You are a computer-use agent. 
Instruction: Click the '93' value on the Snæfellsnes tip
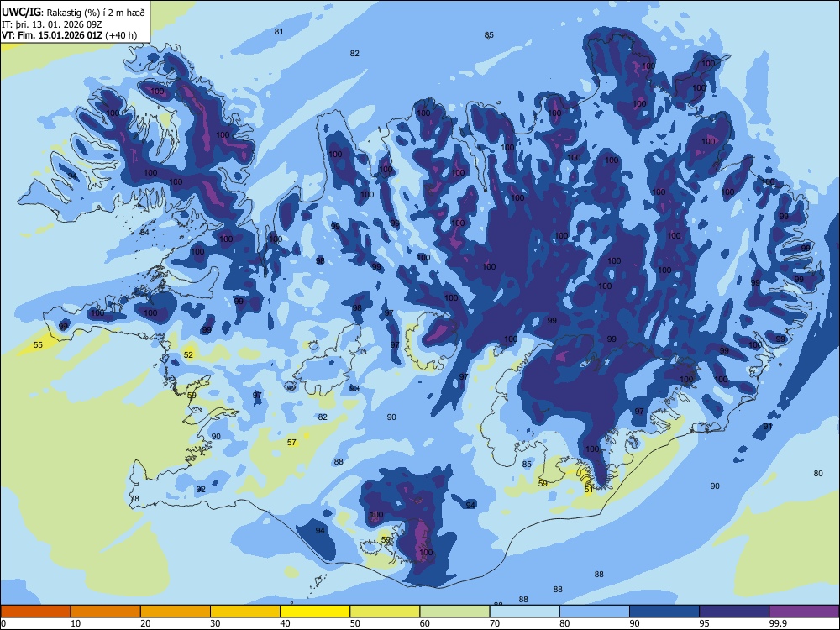coord(64,326)
